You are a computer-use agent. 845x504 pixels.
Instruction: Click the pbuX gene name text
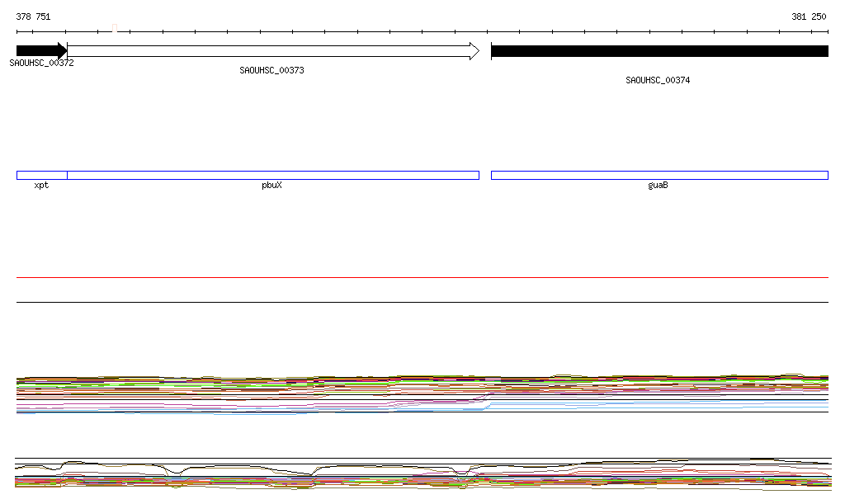pyautogui.click(x=271, y=186)
